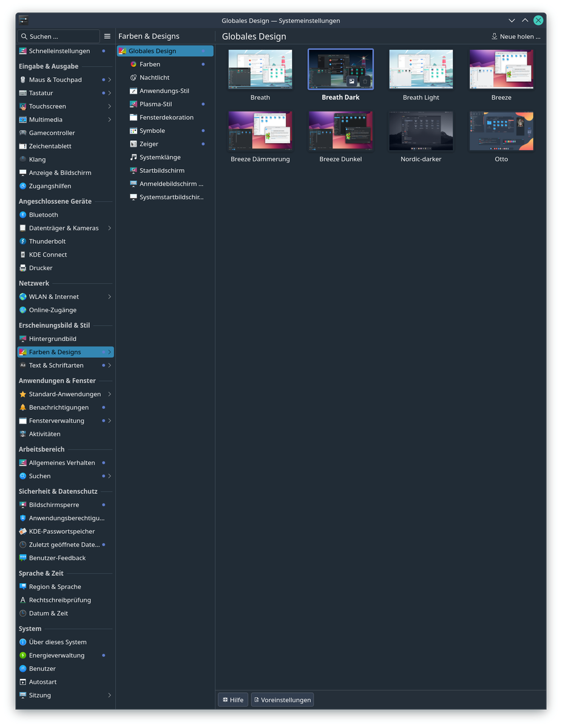Expand the Tastatur submenu chevron

click(x=110, y=93)
